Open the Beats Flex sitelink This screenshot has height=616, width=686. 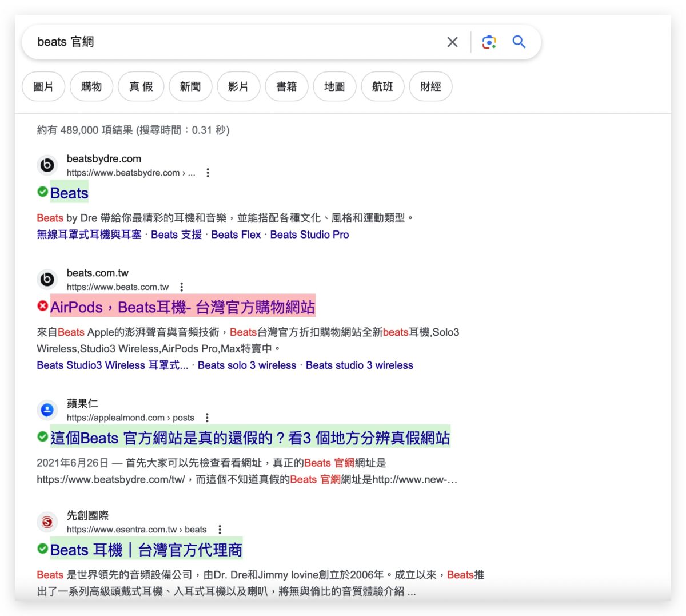point(236,235)
